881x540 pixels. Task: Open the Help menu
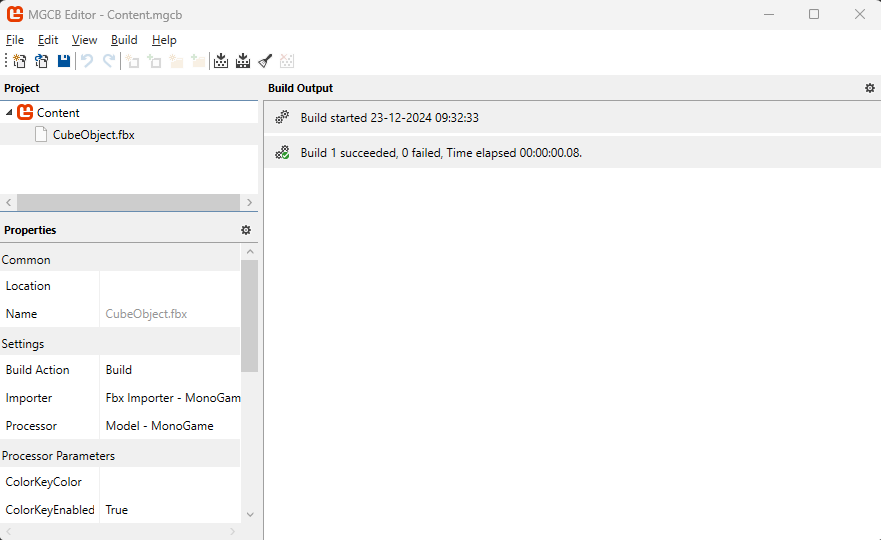[164, 40]
